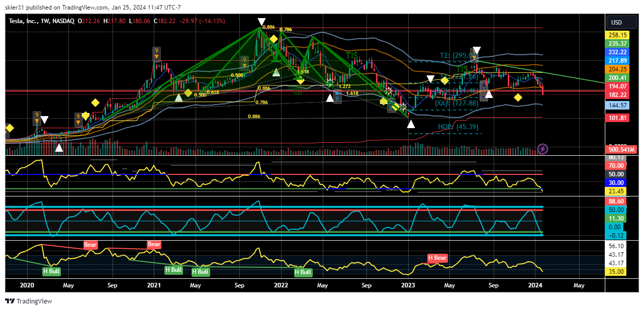Click the 2021 time axis label
644x310 pixels.
154,285
